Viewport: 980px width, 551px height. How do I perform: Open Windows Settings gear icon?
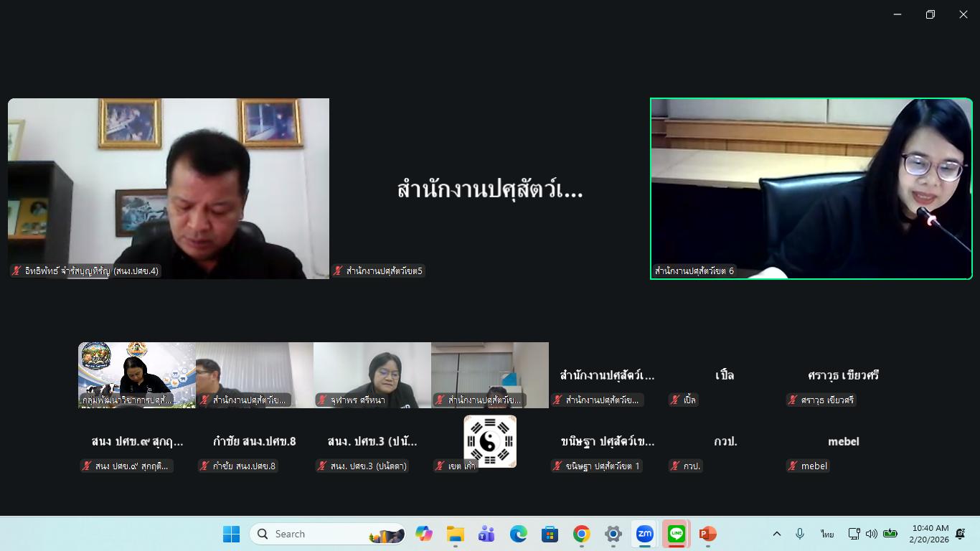point(613,534)
